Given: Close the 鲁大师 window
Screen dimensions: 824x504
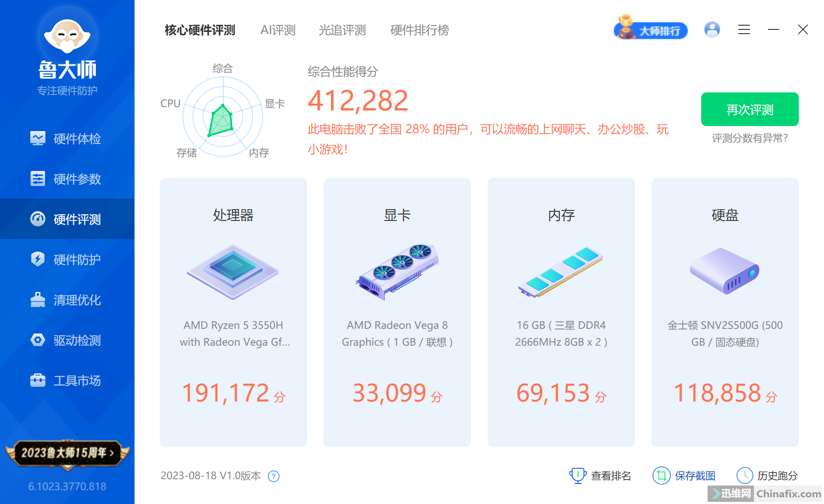Looking at the screenshot, I should coord(803,29).
